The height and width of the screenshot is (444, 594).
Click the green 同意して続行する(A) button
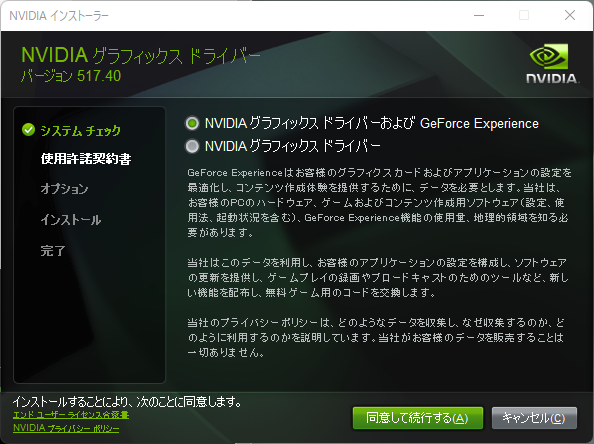click(417, 418)
